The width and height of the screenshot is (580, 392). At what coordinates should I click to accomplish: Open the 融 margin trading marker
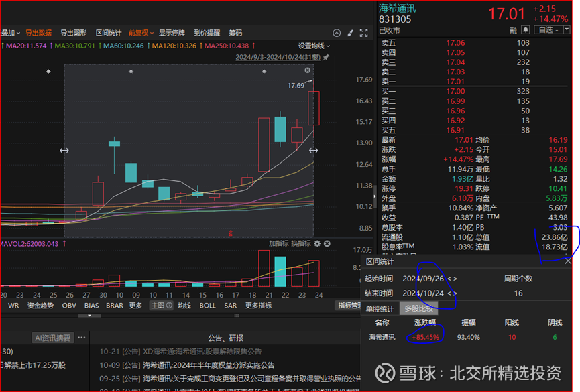click(513, 31)
